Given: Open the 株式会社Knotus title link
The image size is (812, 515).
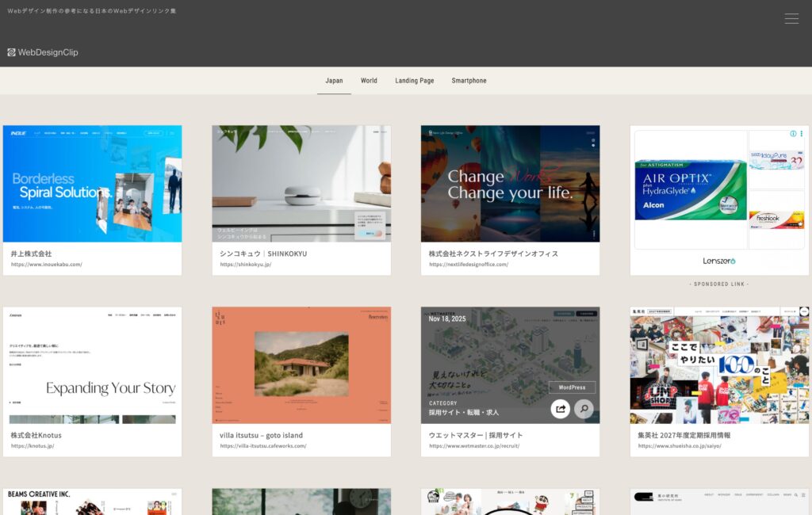Looking at the screenshot, I should [x=36, y=435].
